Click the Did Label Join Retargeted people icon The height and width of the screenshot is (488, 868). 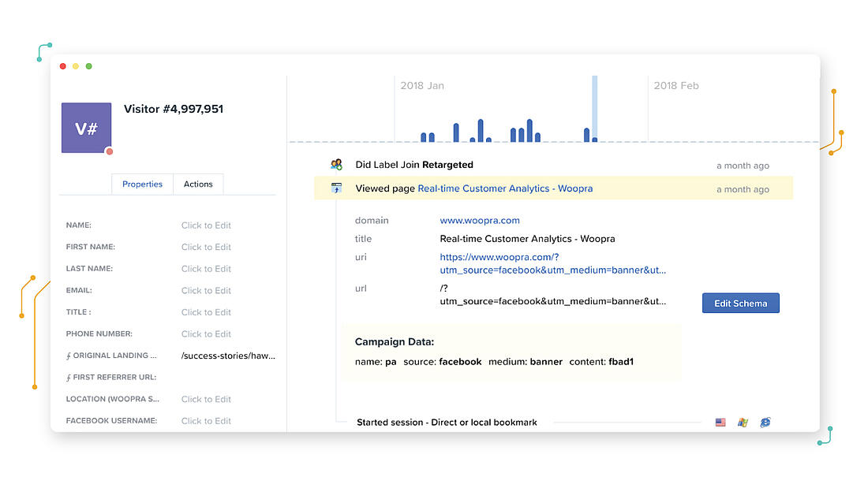pyautogui.click(x=336, y=164)
